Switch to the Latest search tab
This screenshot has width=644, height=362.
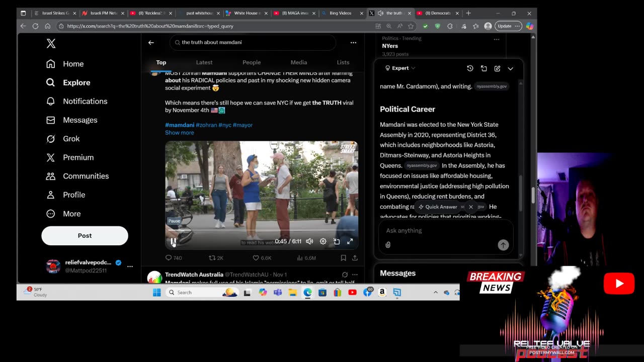coord(204,62)
